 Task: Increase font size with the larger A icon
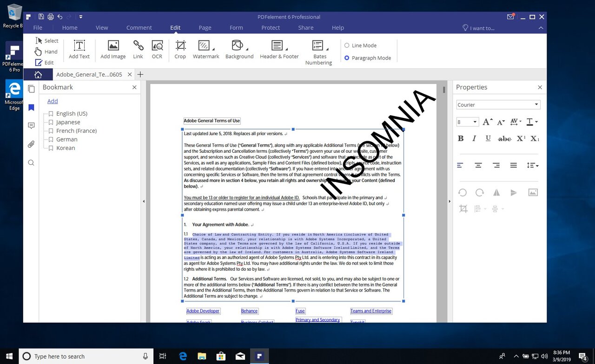[x=487, y=122]
